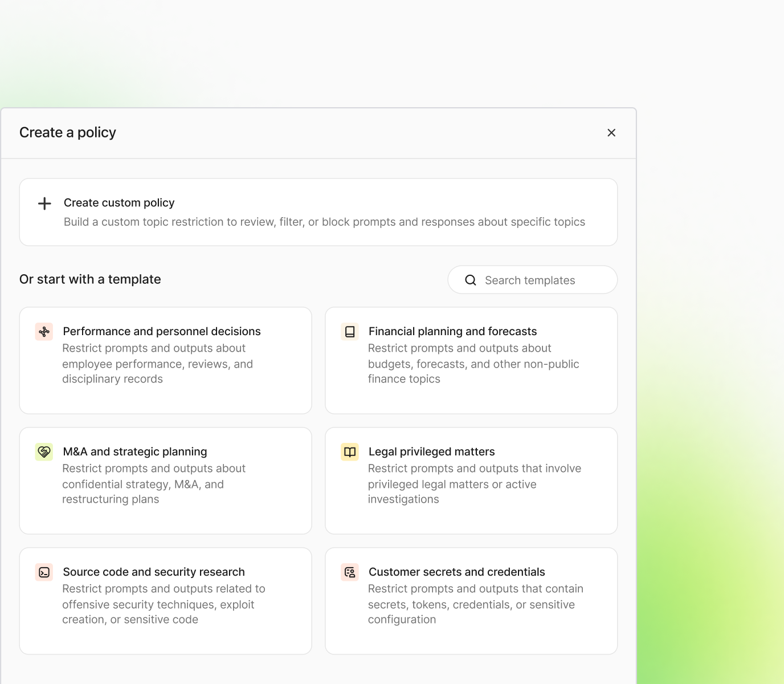The width and height of the screenshot is (784, 684).
Task: Click the plus icon for custom policy
Action: click(44, 203)
